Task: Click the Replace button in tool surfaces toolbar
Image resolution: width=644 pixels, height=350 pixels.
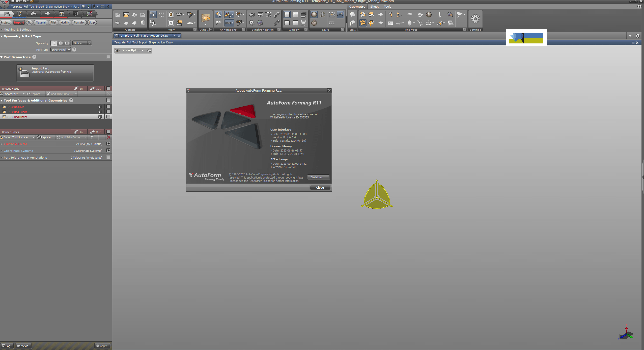Action: 45,137
